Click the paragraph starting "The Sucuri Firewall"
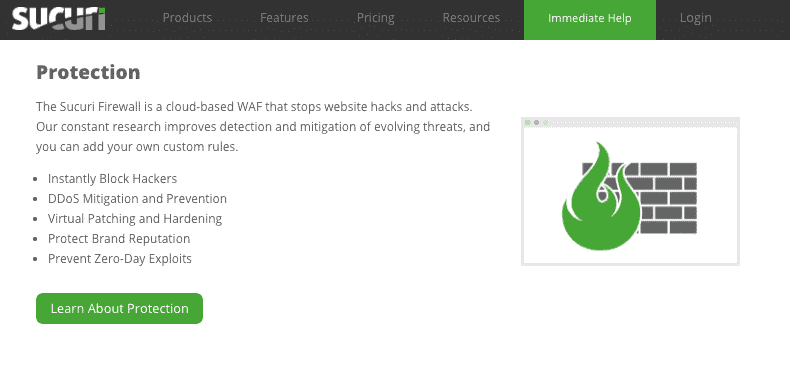Viewport: 790px width, 375px height. [x=263, y=127]
